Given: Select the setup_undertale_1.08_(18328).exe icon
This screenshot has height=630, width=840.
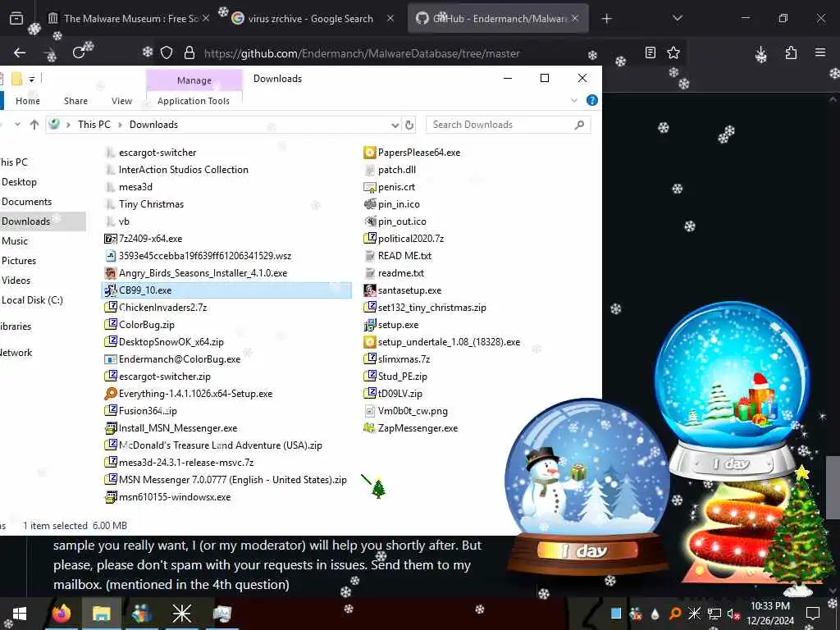Looking at the screenshot, I should point(370,342).
